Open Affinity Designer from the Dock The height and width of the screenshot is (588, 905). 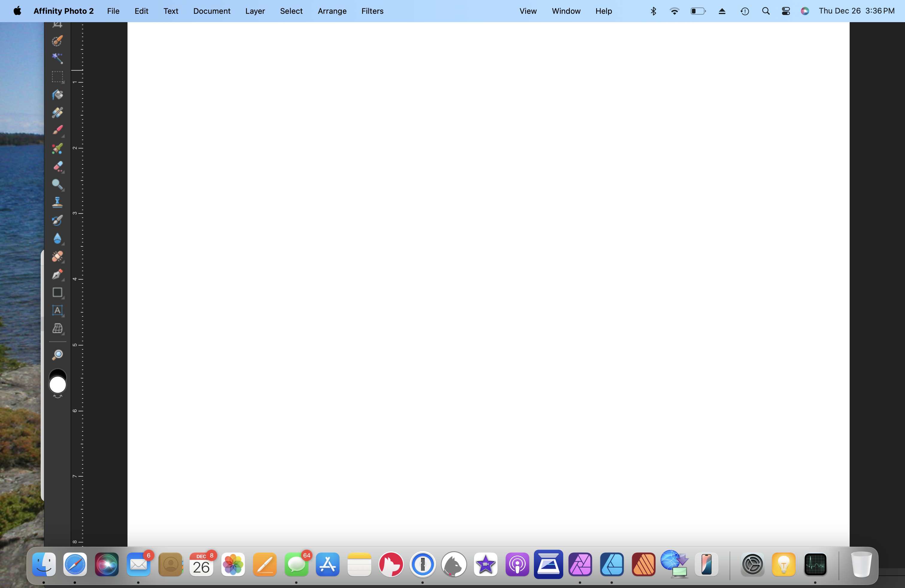point(611,564)
